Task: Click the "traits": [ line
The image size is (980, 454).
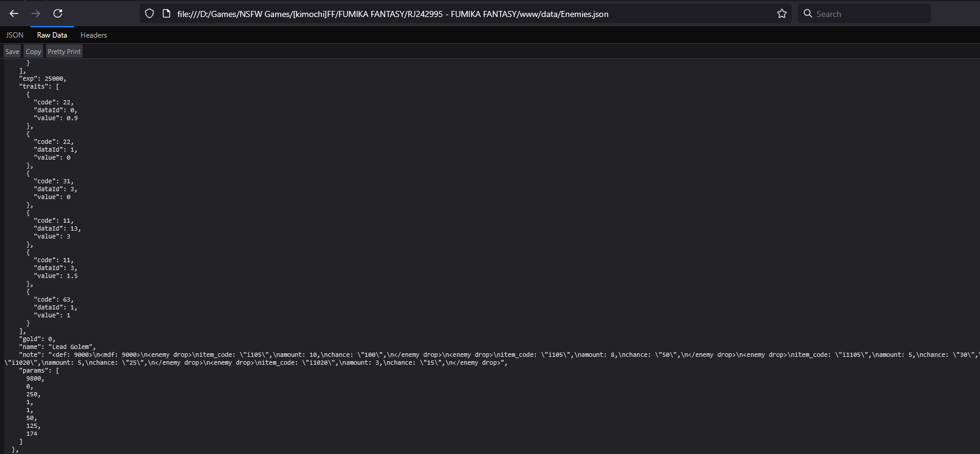Action: [x=39, y=87]
